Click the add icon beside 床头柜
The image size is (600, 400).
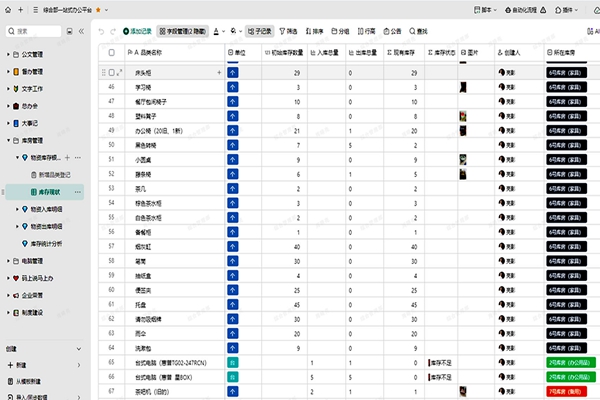click(219, 73)
